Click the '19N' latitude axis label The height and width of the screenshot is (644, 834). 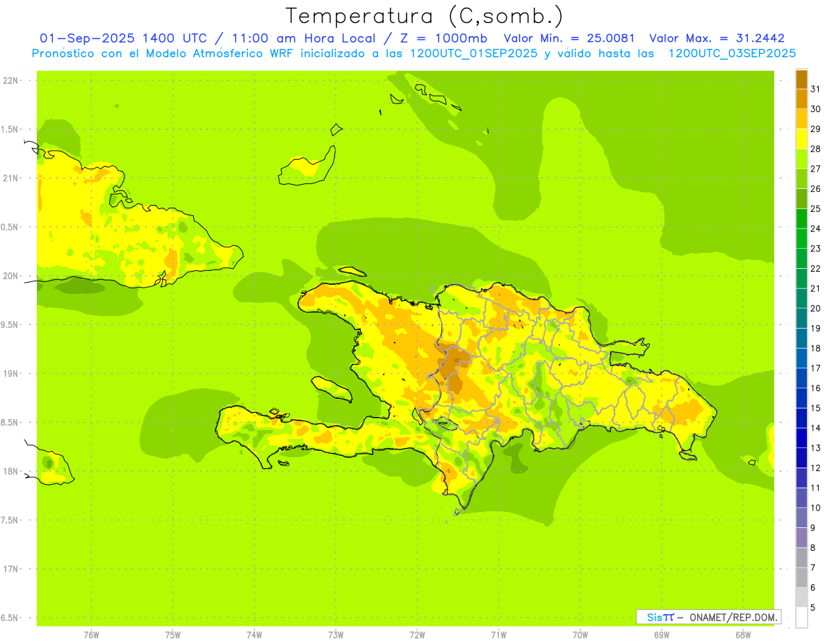pyautogui.click(x=10, y=373)
